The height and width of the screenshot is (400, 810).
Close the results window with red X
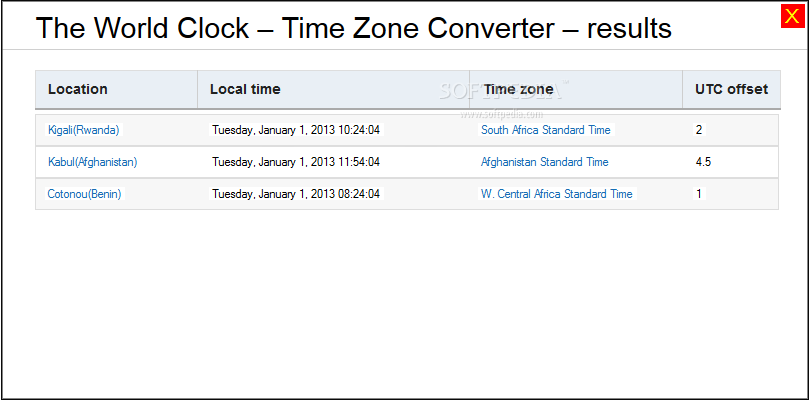tap(792, 16)
